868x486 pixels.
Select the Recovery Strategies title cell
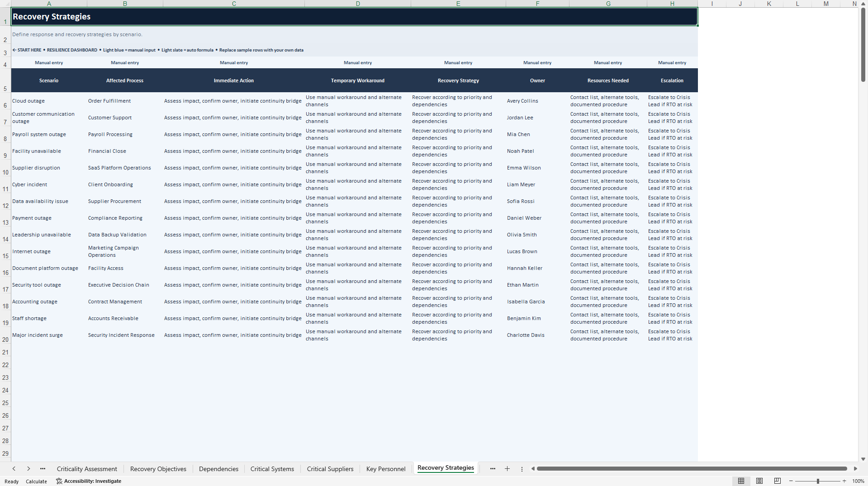coord(354,17)
